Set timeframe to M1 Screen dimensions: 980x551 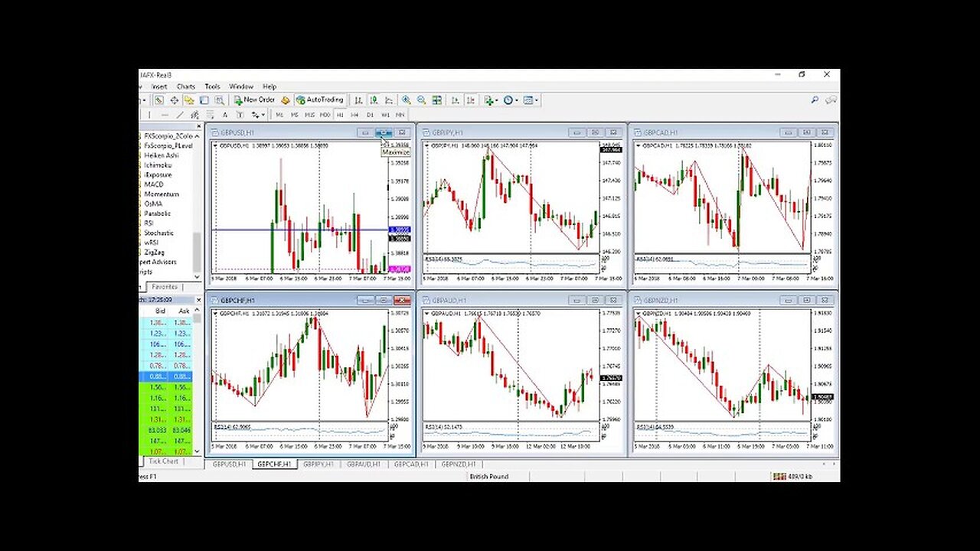click(x=279, y=115)
